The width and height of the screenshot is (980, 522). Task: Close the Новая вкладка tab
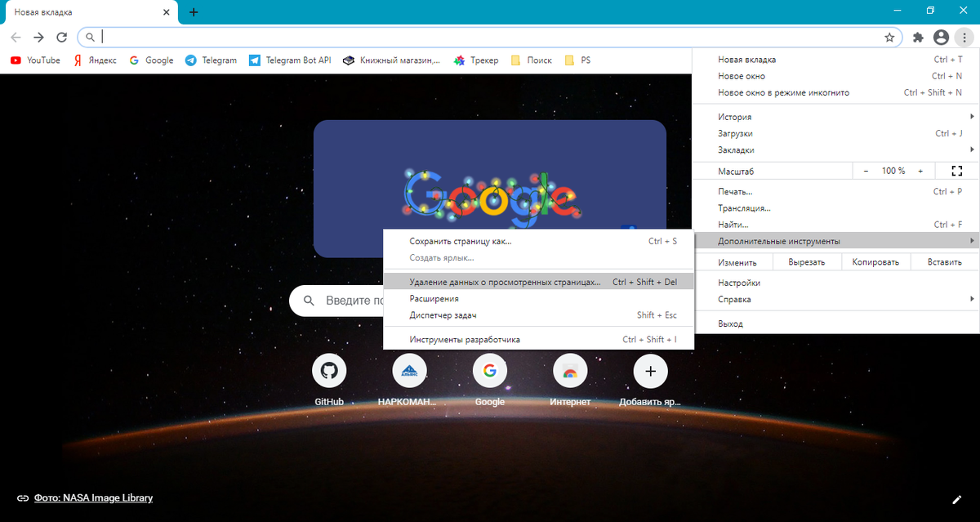pyautogui.click(x=167, y=12)
